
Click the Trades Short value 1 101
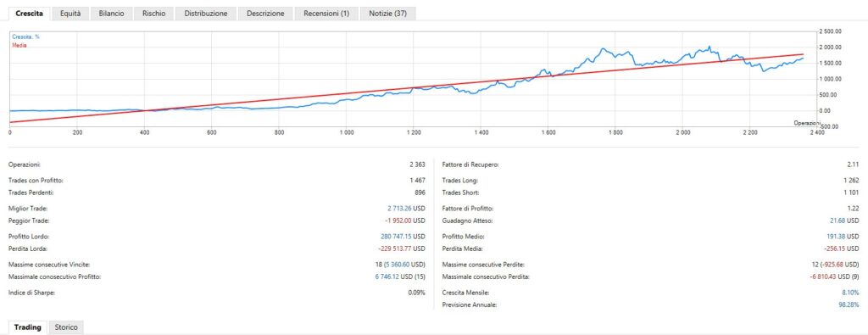(x=851, y=193)
